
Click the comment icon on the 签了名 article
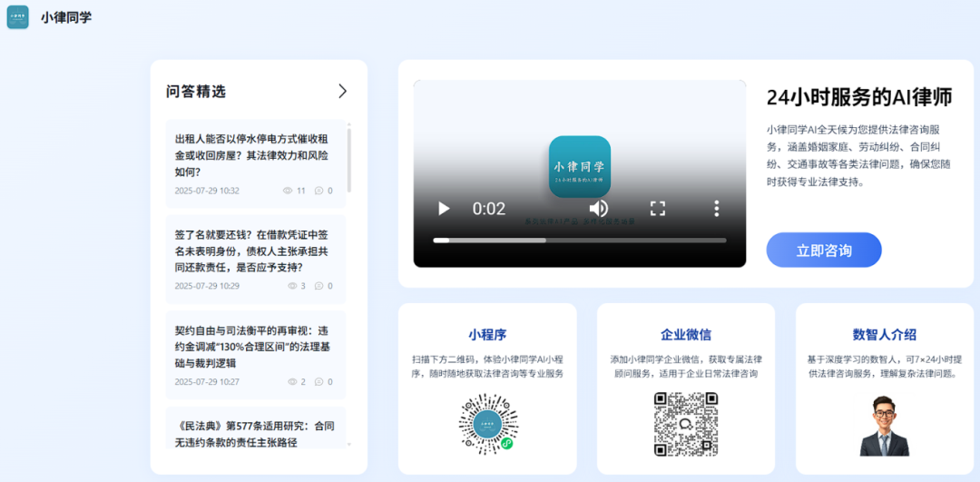(x=318, y=286)
